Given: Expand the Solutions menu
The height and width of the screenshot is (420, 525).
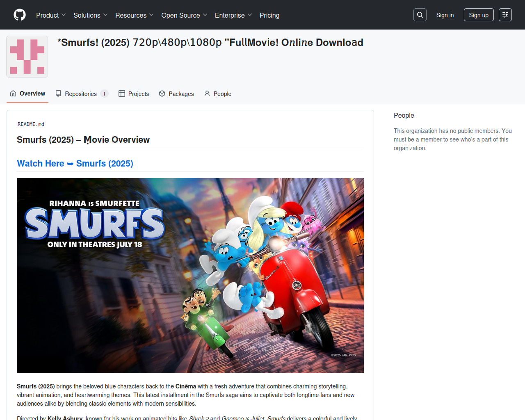Looking at the screenshot, I should 91,15.
